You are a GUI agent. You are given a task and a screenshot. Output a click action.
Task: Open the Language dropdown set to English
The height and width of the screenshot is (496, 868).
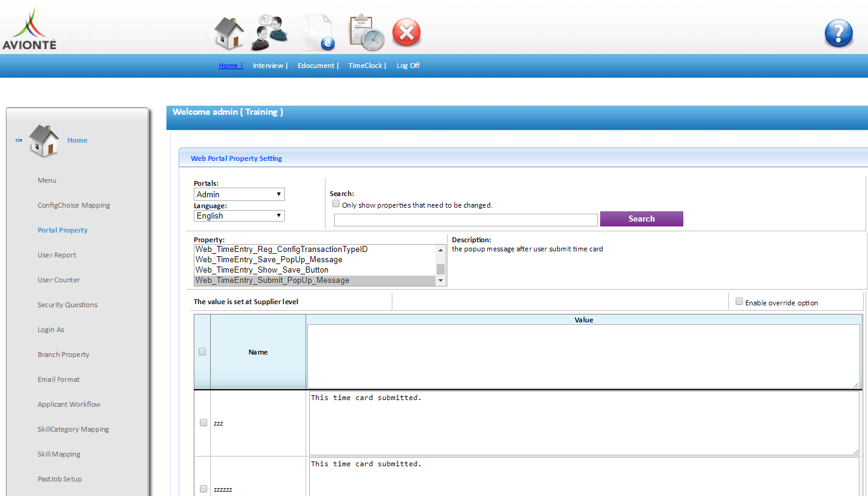point(239,216)
